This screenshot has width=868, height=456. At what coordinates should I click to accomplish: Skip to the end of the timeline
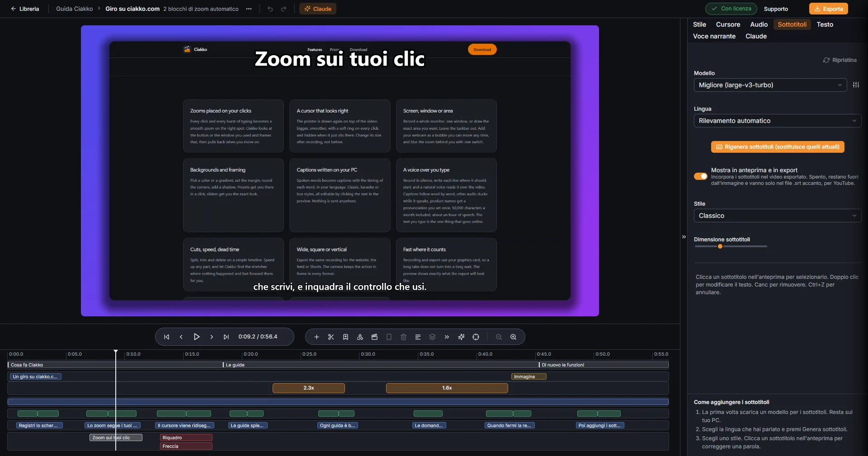[226, 337]
